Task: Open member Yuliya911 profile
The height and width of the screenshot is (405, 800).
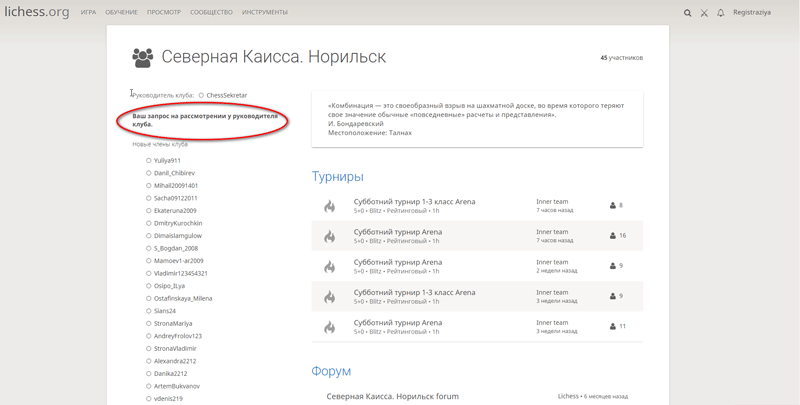Action: coord(167,161)
